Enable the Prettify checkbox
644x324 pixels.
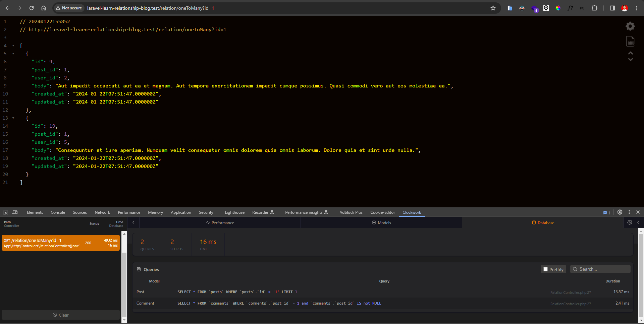click(546, 269)
